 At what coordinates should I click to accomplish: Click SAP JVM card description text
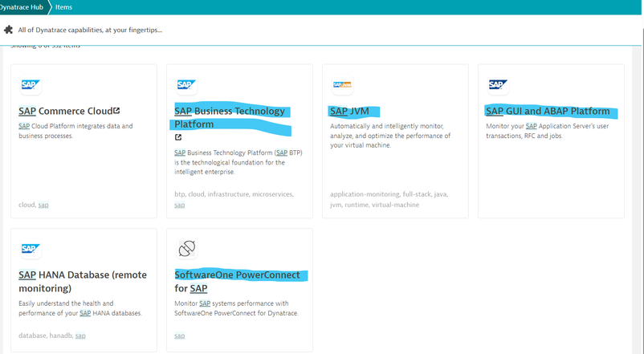coord(390,136)
